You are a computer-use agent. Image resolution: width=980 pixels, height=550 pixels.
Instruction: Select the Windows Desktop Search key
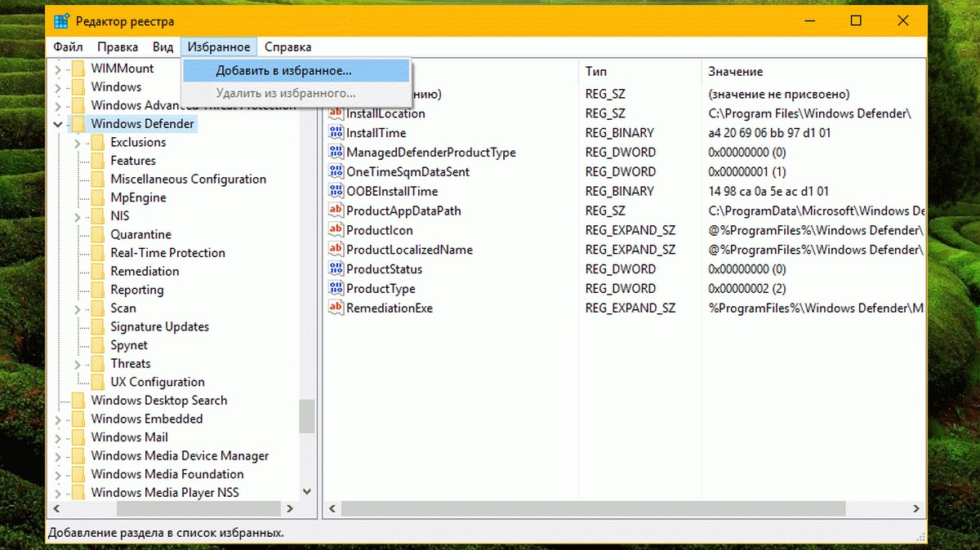[159, 401]
